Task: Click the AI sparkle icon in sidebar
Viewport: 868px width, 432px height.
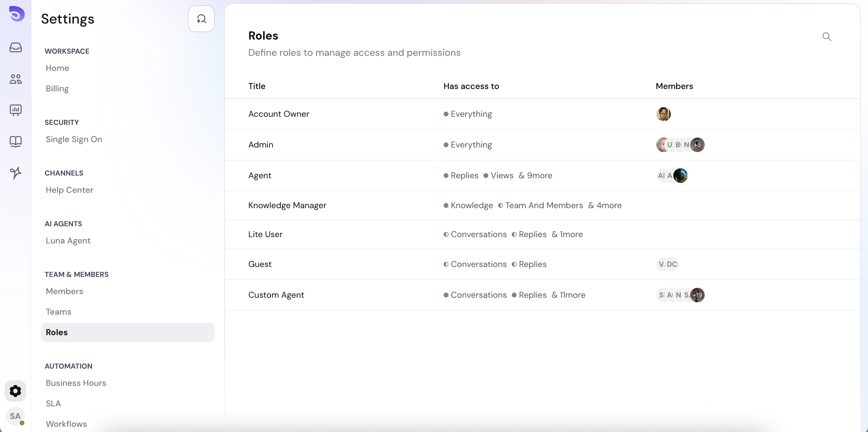Action: pos(15,173)
